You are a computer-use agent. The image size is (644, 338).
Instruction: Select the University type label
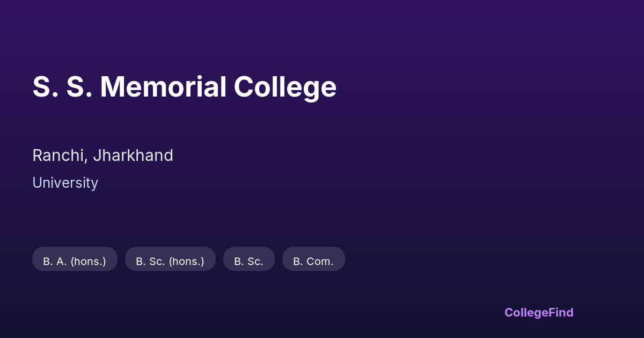click(65, 183)
